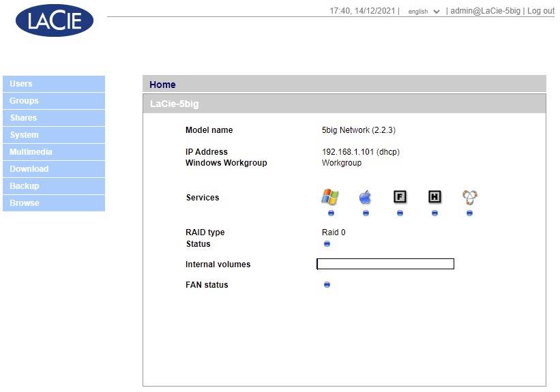Click the Model name label
This screenshot has width=560, height=392.
point(209,130)
